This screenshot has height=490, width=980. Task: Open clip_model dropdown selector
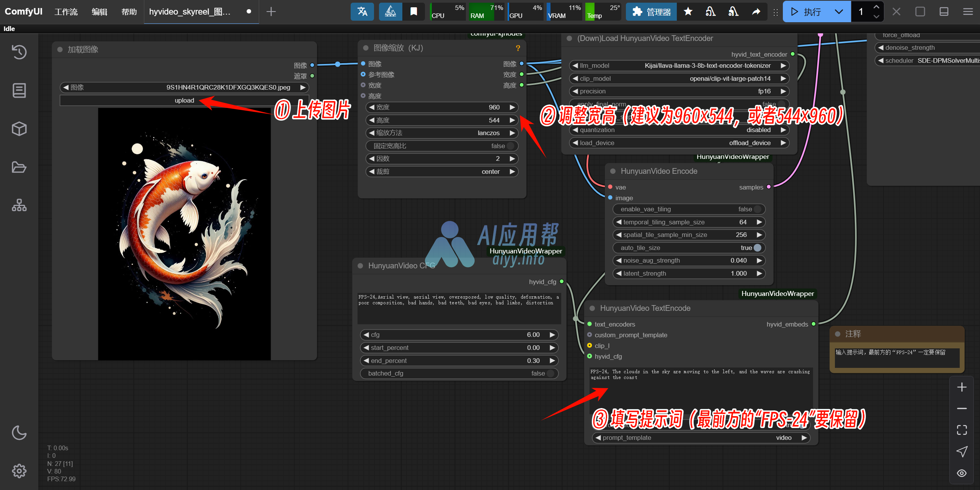pos(679,78)
